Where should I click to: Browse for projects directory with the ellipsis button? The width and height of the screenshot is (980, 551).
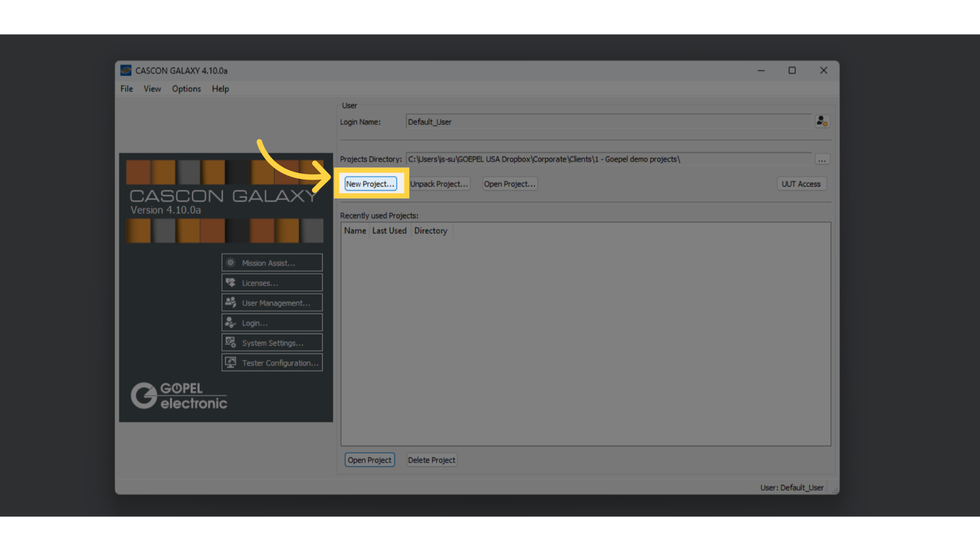822,159
